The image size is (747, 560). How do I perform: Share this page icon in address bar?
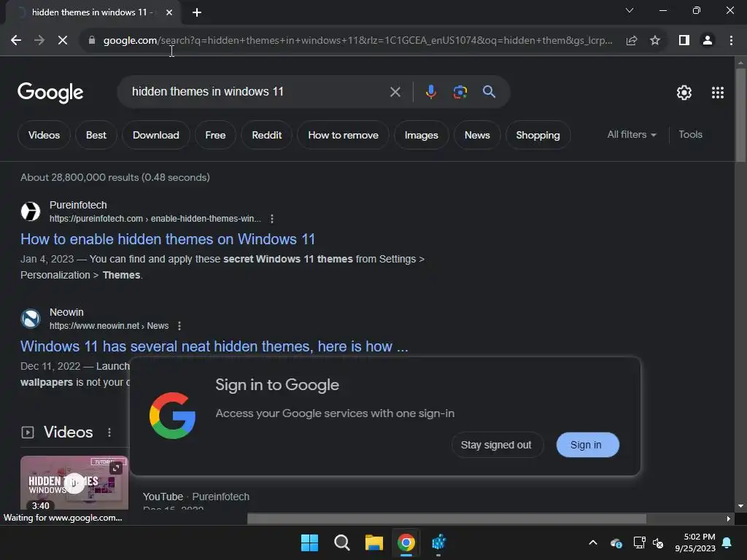[632, 41]
